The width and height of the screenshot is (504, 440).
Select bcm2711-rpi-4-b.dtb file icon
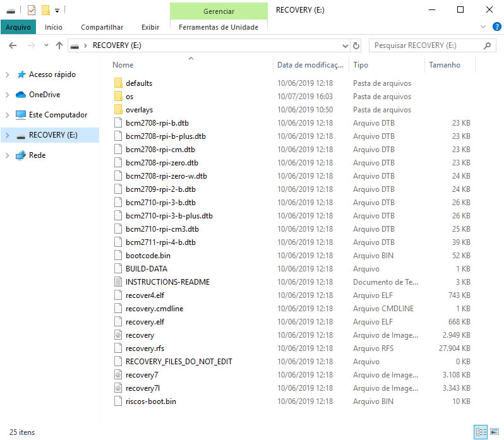[x=118, y=242]
